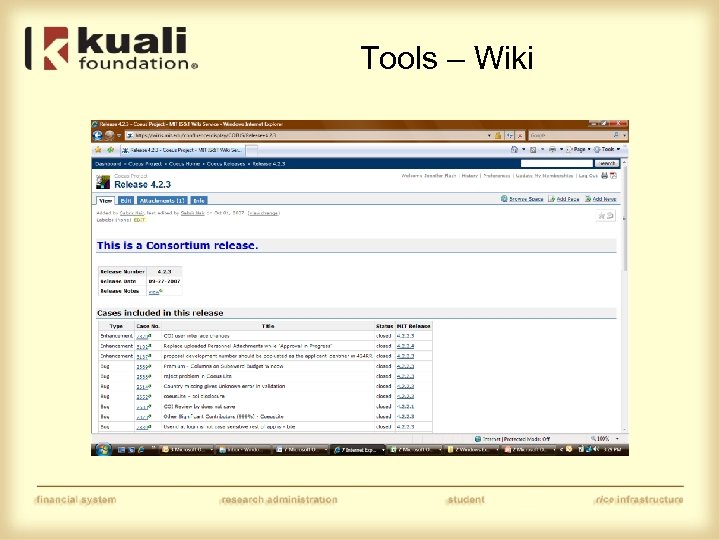Click the Favorites star icon
720x540 pixels.
[x=98, y=150]
